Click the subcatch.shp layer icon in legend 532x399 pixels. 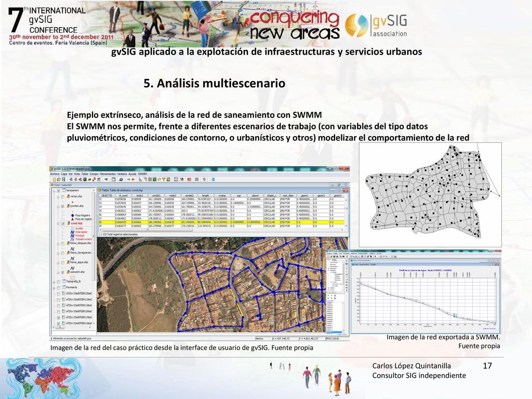point(68,272)
